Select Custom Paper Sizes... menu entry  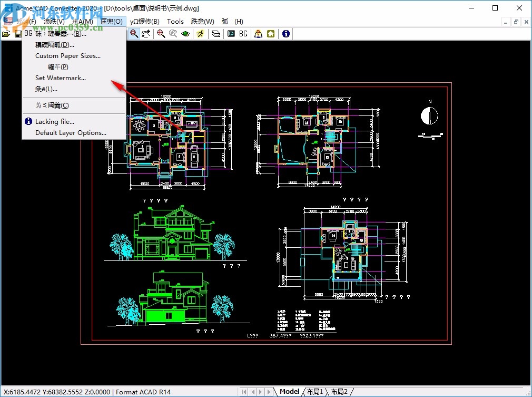pos(67,56)
